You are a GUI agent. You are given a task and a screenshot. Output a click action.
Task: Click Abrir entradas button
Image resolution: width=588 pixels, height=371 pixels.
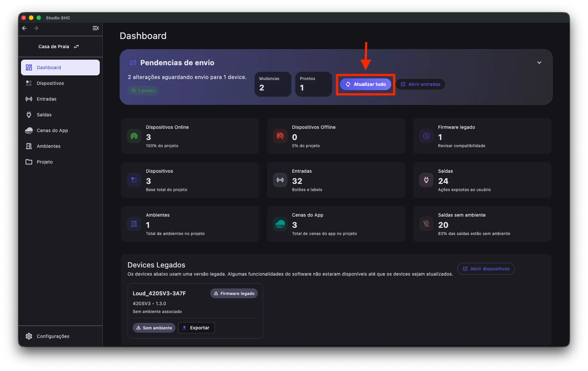pos(420,84)
